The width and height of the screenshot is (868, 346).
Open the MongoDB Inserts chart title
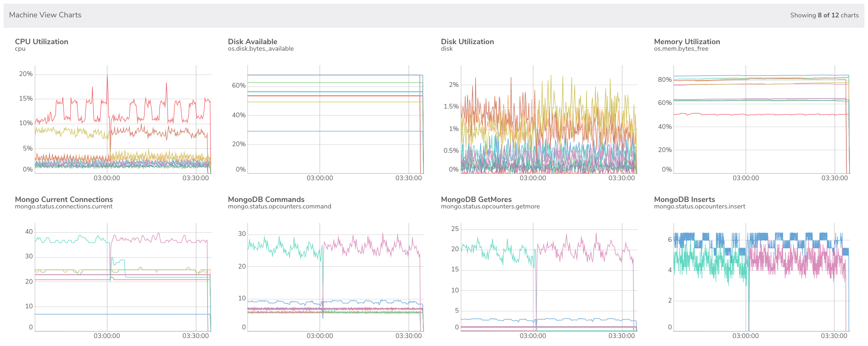pos(684,199)
